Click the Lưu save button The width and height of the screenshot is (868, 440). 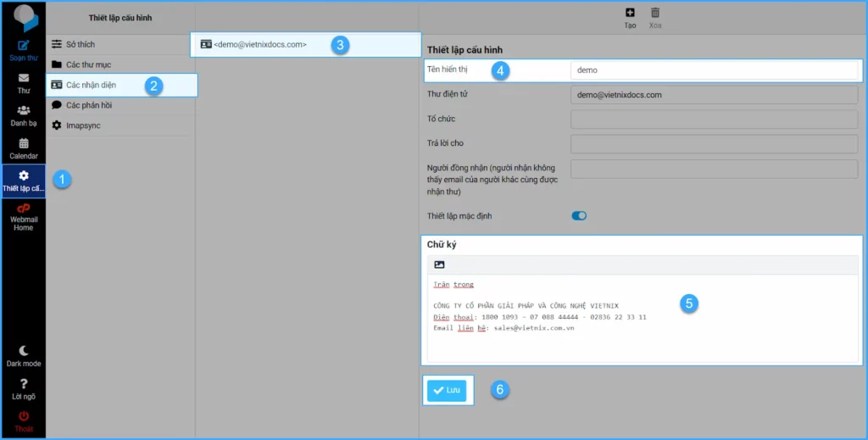click(x=446, y=390)
